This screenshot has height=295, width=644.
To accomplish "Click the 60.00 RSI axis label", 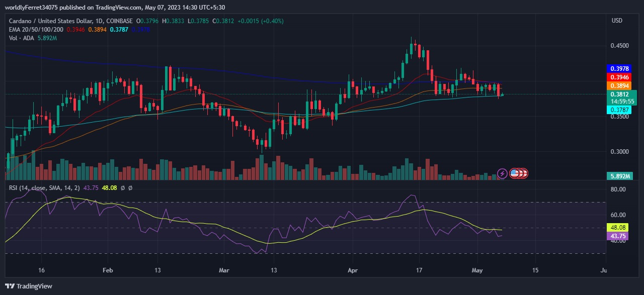I will pos(617,215).
